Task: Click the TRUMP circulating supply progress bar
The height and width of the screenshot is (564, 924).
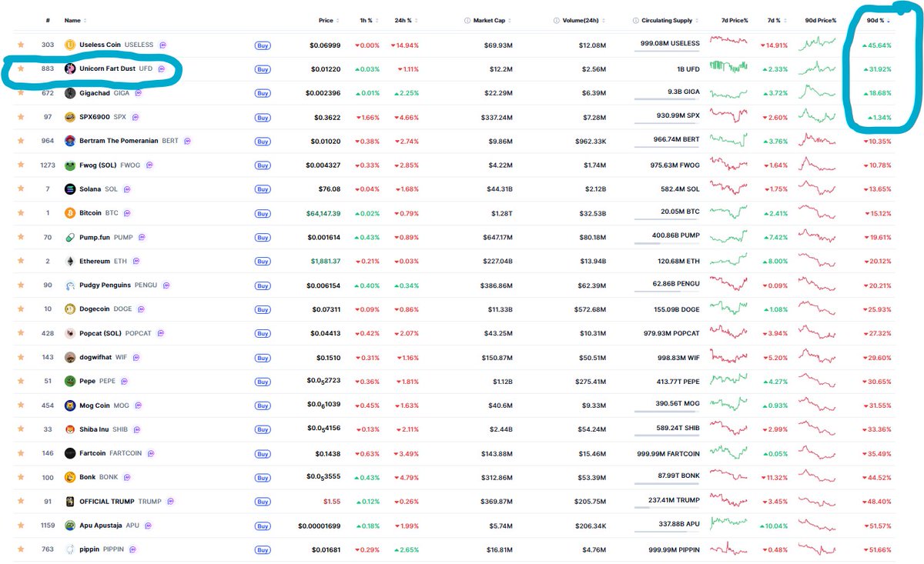Action: tap(667, 507)
